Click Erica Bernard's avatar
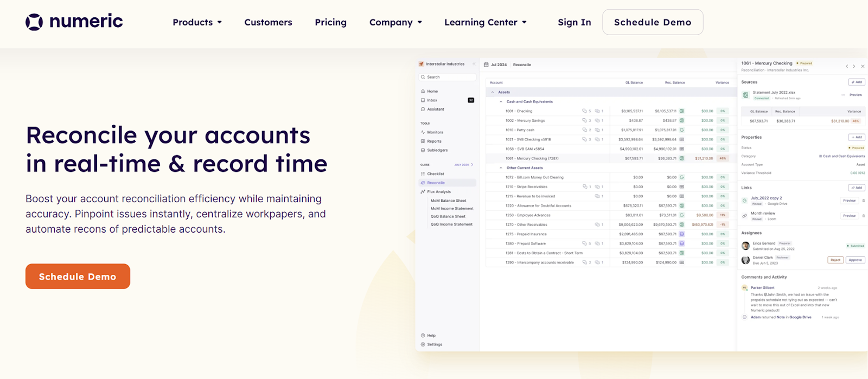This screenshot has width=868, height=379. point(745,246)
